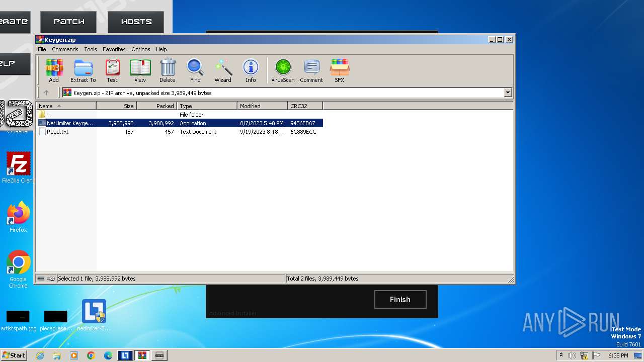Click the Windows Start button
The width and height of the screenshot is (644, 362).
14,355
